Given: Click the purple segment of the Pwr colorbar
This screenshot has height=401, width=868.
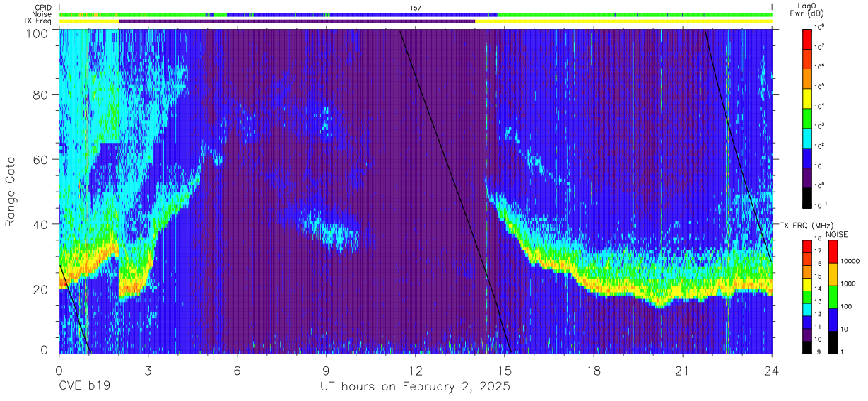Looking at the screenshot, I should [x=807, y=178].
